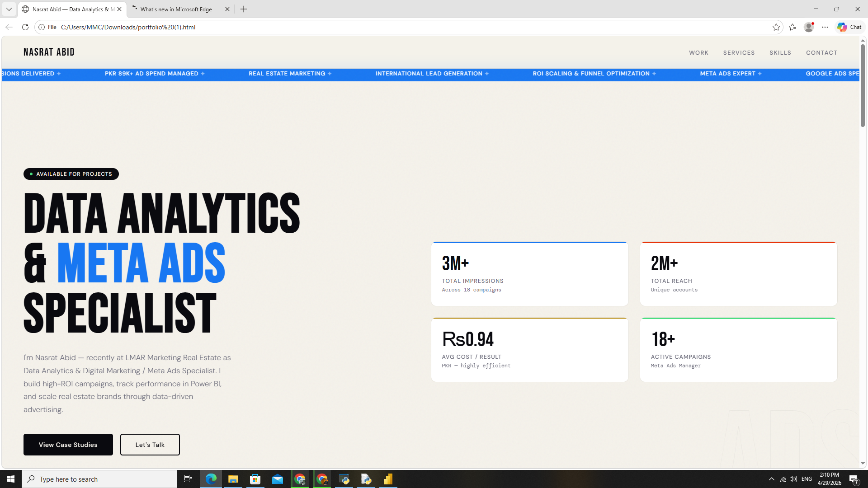Click the scrollbar down arrow
The height and width of the screenshot is (488, 868).
tap(863, 464)
